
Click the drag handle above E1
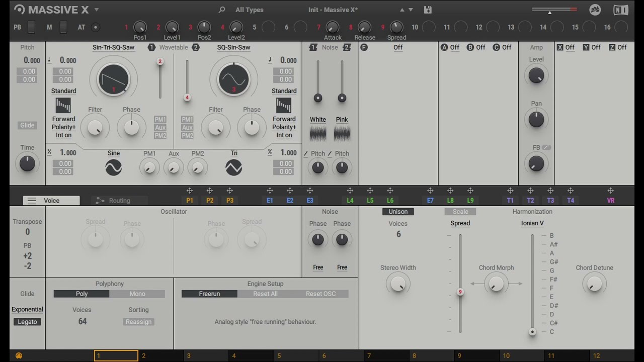(x=270, y=191)
